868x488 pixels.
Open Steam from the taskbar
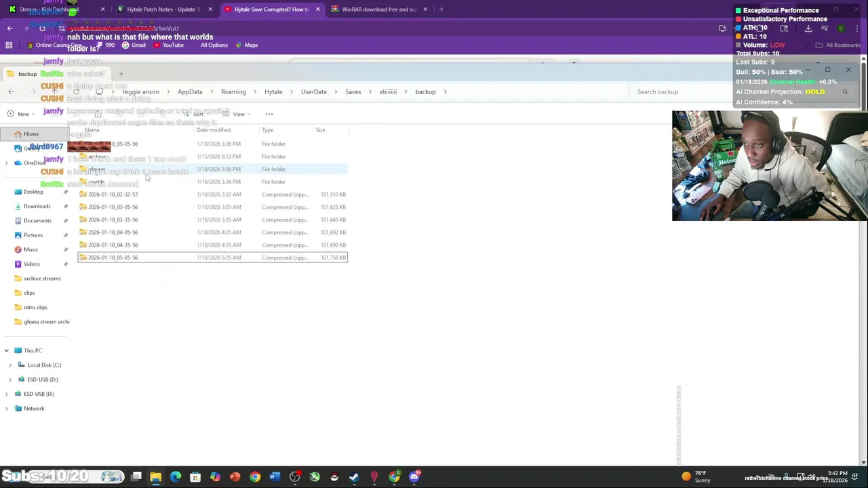354,477
